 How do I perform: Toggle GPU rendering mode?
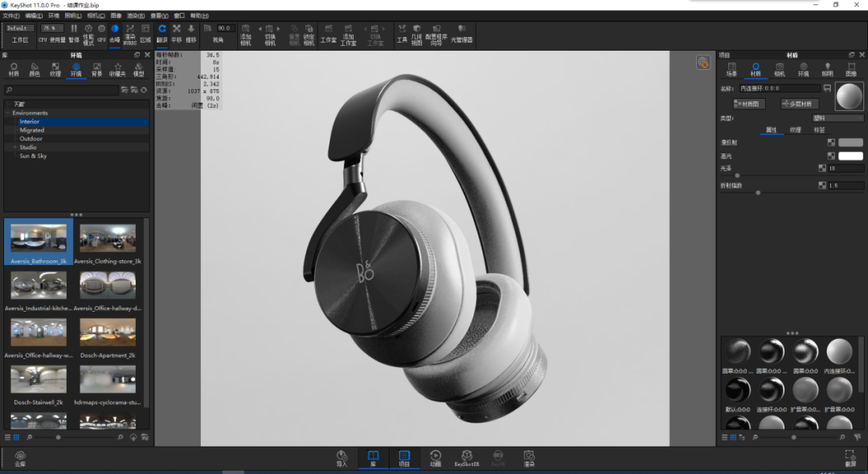[x=101, y=32]
